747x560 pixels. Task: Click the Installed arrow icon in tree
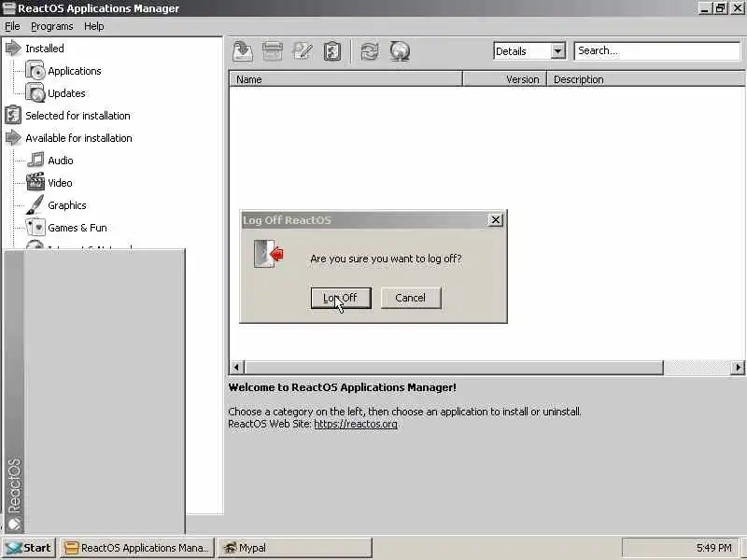(x=13, y=49)
